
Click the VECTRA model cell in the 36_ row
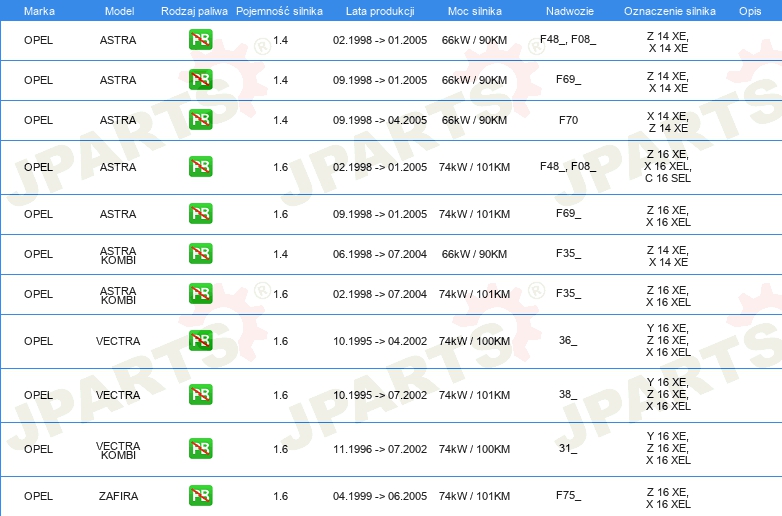(x=118, y=341)
